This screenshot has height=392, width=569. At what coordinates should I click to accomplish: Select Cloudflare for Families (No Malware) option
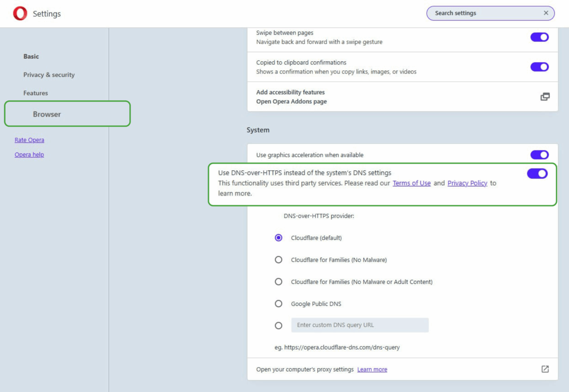coord(279,260)
